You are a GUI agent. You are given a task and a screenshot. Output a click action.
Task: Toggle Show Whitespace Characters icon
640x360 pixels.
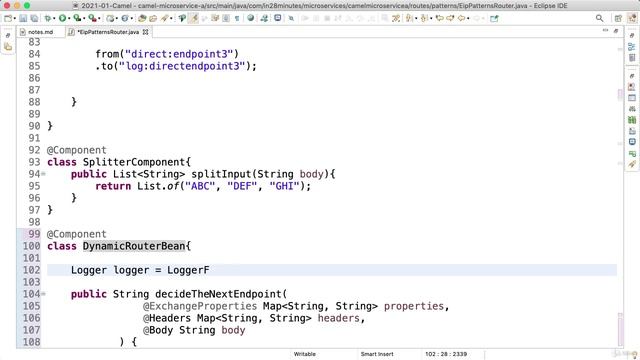[x=237, y=18]
